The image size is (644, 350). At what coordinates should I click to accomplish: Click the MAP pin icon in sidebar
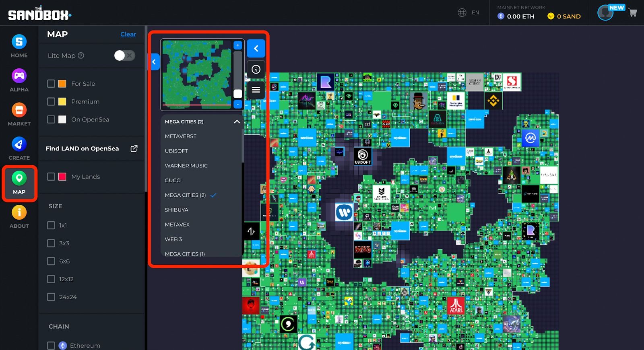pyautogui.click(x=19, y=178)
